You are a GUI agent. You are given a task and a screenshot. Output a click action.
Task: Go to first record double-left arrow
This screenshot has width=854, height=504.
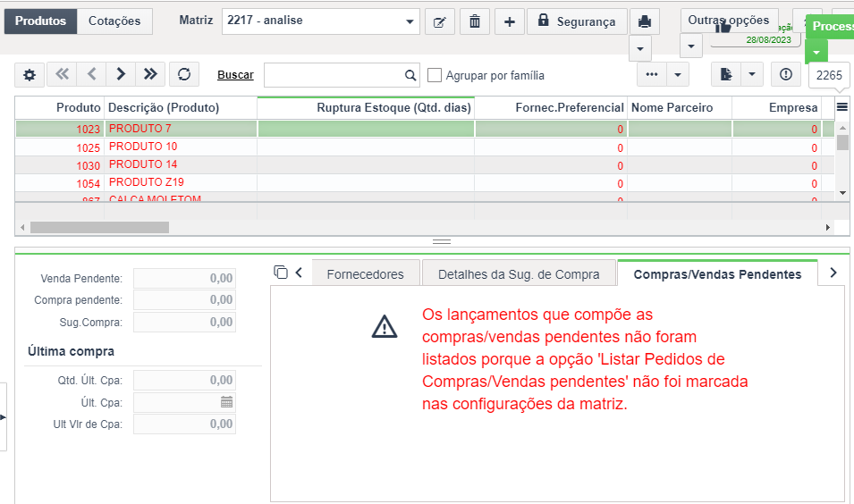click(x=62, y=74)
